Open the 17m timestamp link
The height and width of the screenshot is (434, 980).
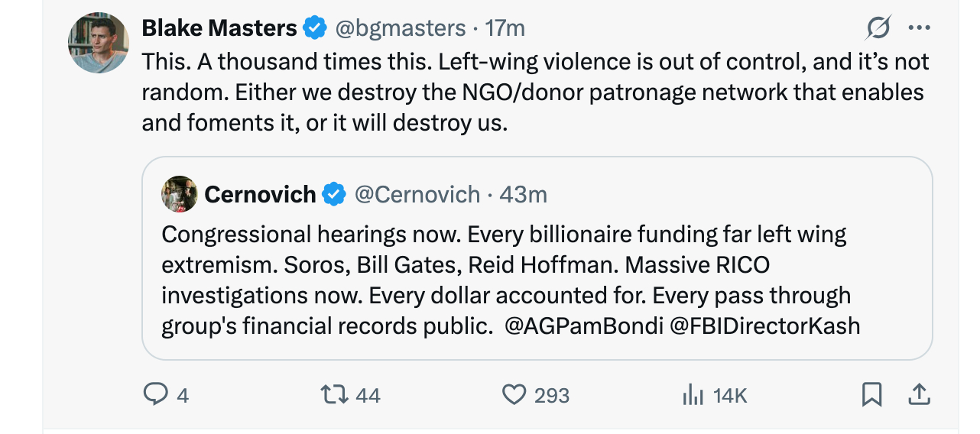[505, 28]
